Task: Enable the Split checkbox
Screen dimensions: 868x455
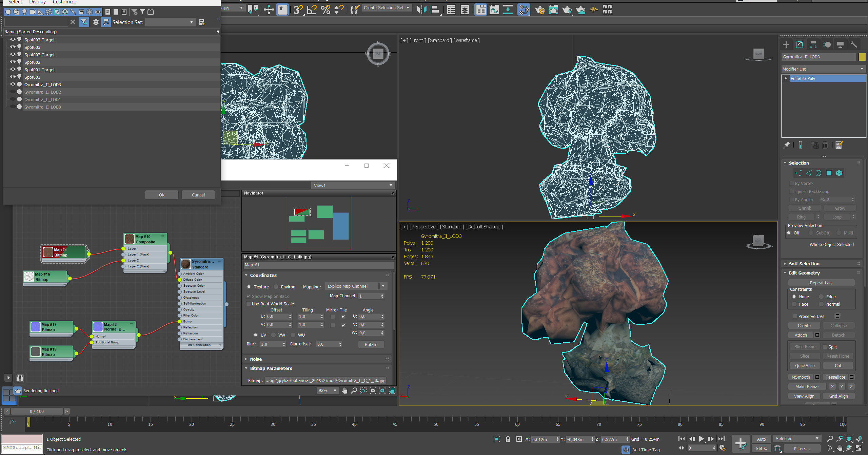Action: pos(825,347)
